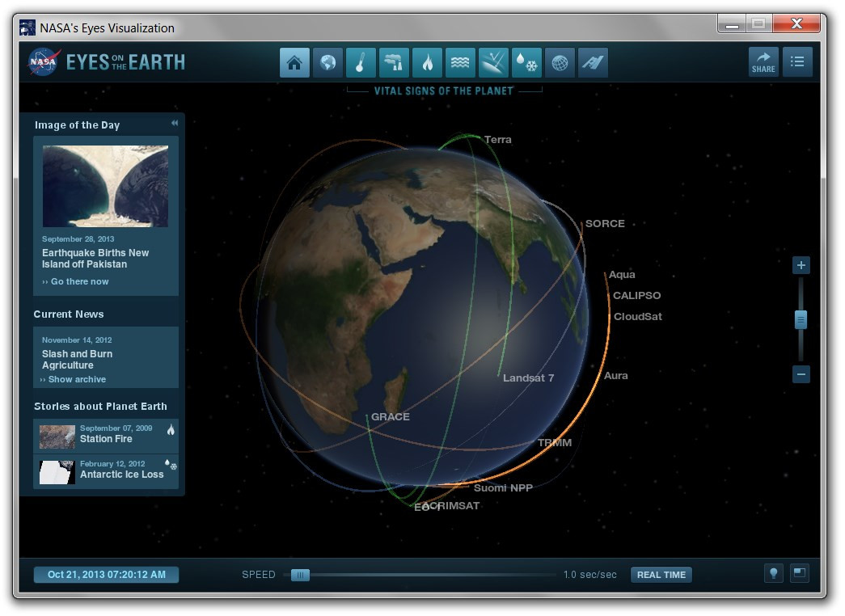
Task: Select the flame carbon monoxide icon
Action: tap(427, 62)
